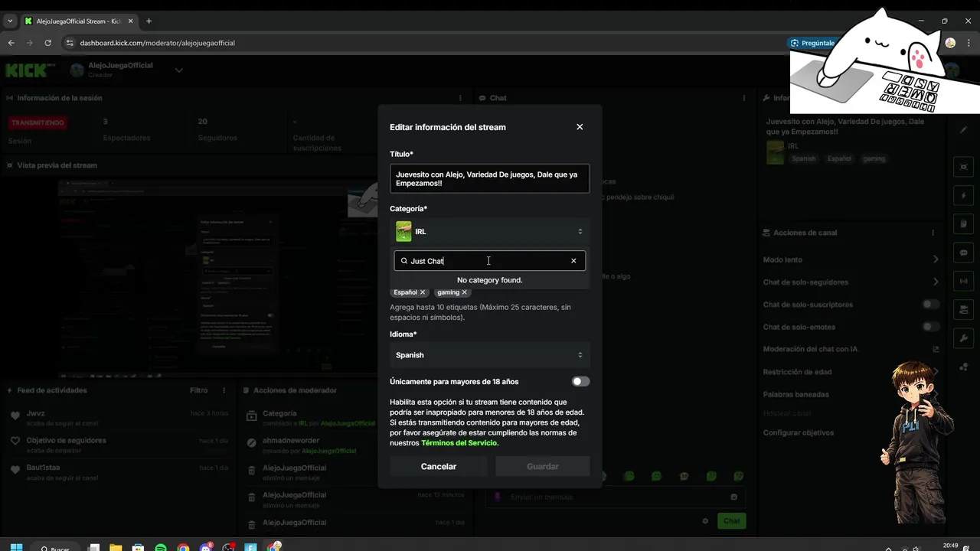Open Moderación del chat con IA external link icon
Image resolution: width=980 pixels, height=551 pixels.
point(936,350)
